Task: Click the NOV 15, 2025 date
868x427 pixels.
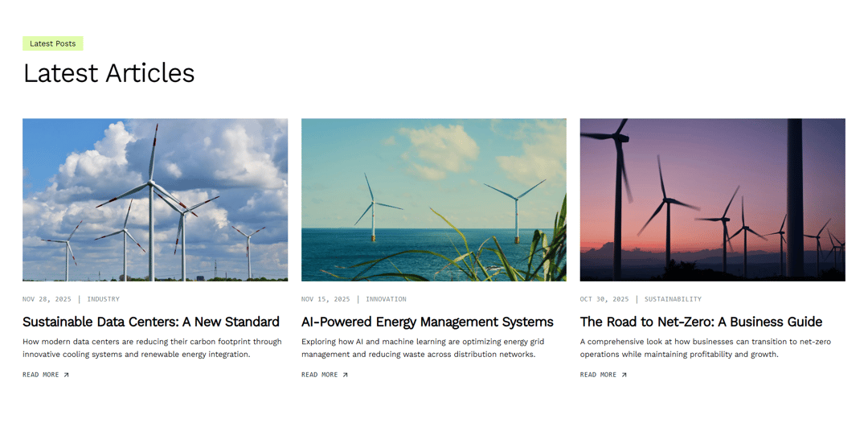Action: 325,299
